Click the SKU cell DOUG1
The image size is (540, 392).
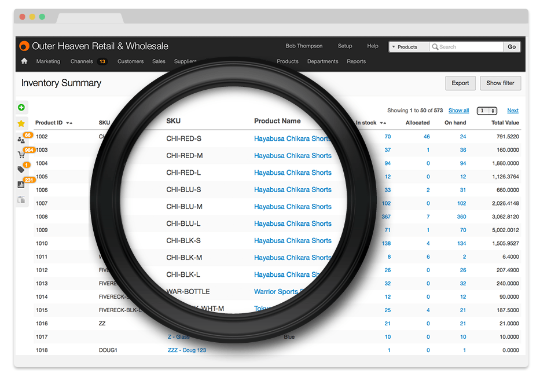pyautogui.click(x=108, y=350)
